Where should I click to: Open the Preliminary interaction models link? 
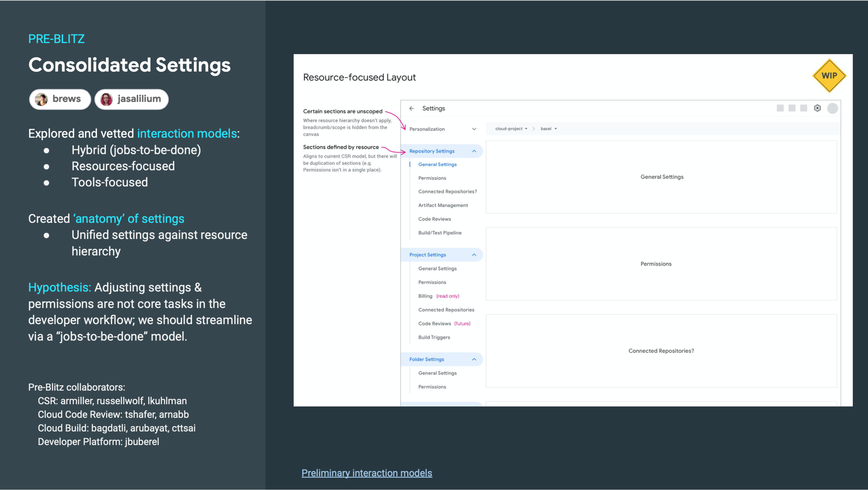click(x=367, y=473)
